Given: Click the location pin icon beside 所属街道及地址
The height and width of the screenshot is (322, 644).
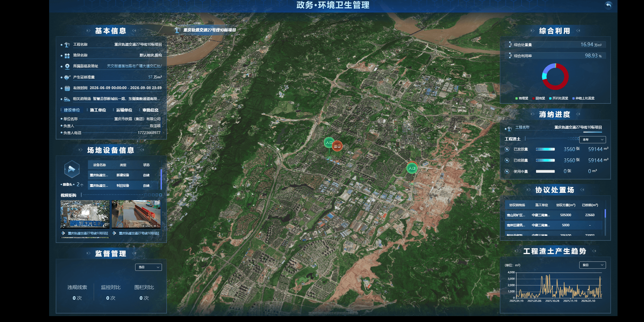Looking at the screenshot, I should [67, 66].
